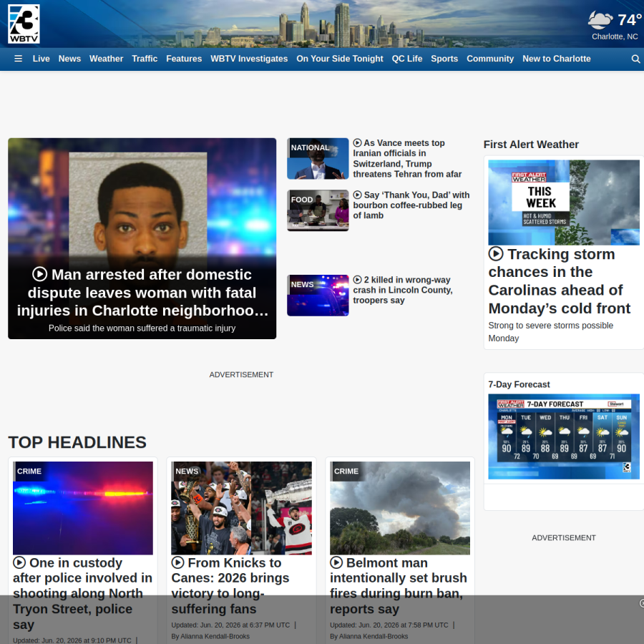
Task: Open the 7-Day Forecast graphic
Action: pos(564,436)
